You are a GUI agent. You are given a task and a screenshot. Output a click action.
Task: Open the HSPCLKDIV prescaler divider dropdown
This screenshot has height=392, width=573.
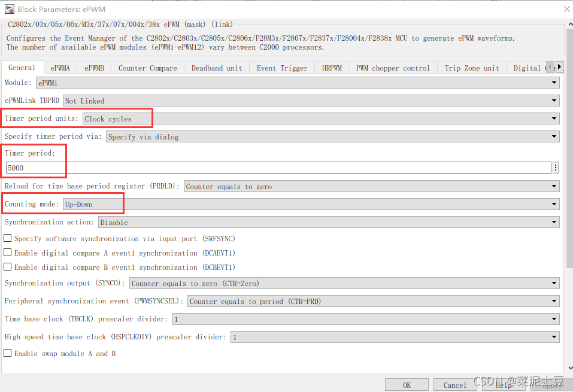tap(395, 337)
